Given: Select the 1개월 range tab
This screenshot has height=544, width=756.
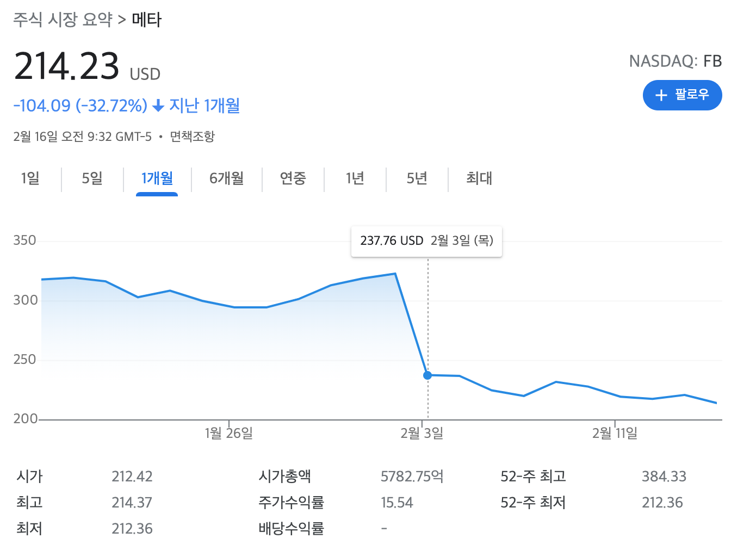Looking at the screenshot, I should click(x=157, y=178).
